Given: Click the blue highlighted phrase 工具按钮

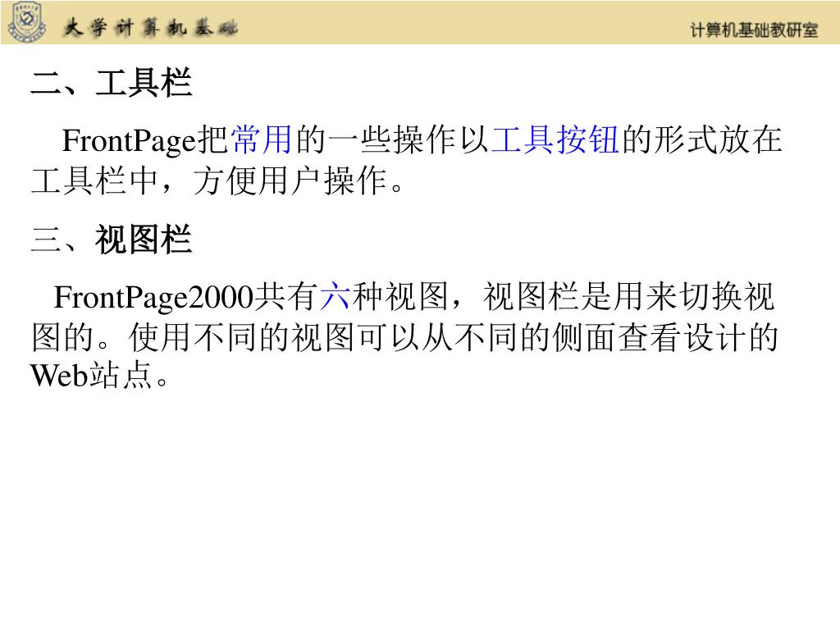Looking at the screenshot, I should (555, 139).
